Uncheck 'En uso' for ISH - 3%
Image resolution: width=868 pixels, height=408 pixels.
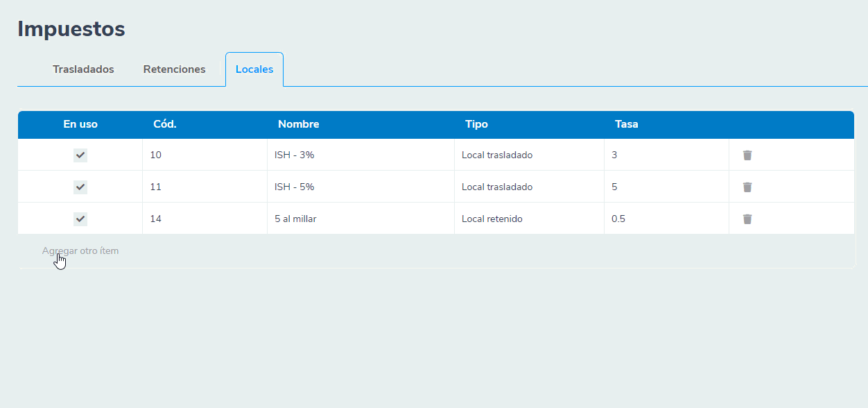point(80,155)
